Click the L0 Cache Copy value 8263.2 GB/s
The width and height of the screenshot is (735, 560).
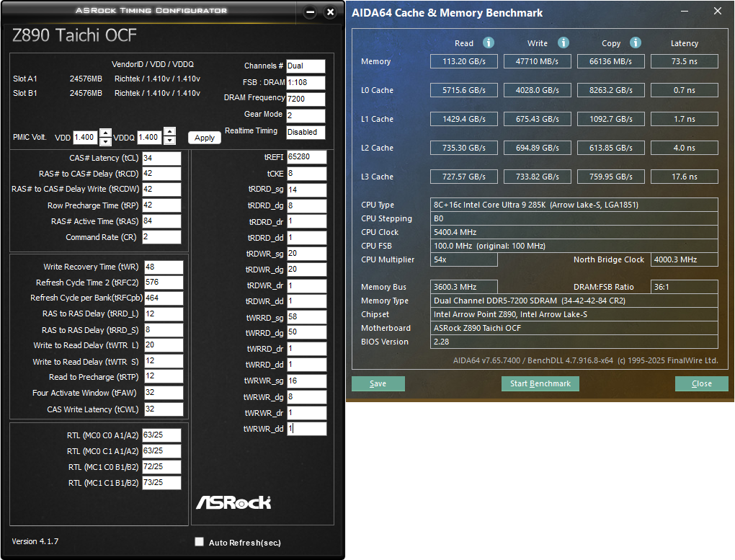(x=611, y=90)
